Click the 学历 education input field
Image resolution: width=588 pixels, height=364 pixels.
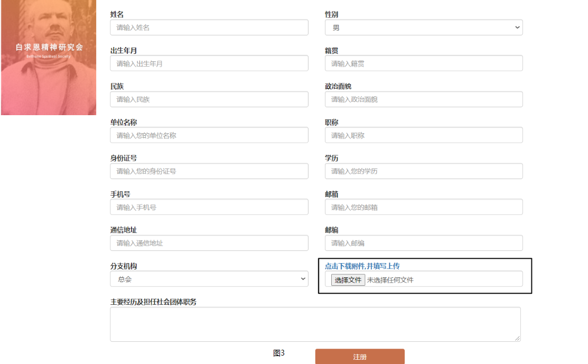coord(423,171)
